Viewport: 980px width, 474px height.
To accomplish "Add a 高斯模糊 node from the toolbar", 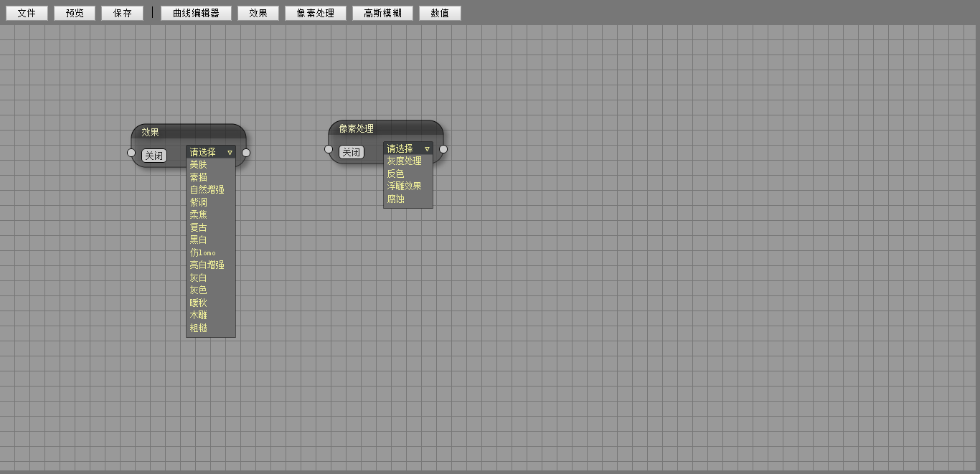I will pyautogui.click(x=382, y=13).
